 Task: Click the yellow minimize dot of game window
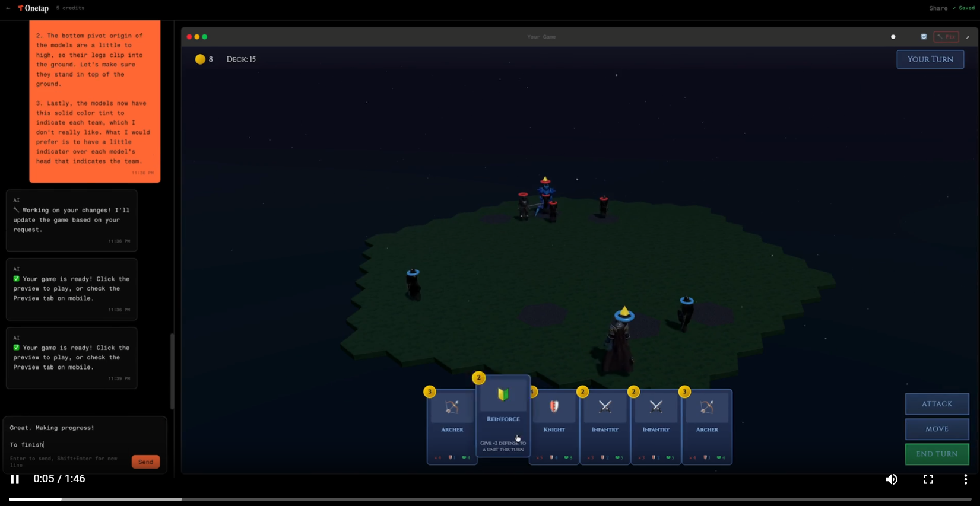tap(197, 37)
